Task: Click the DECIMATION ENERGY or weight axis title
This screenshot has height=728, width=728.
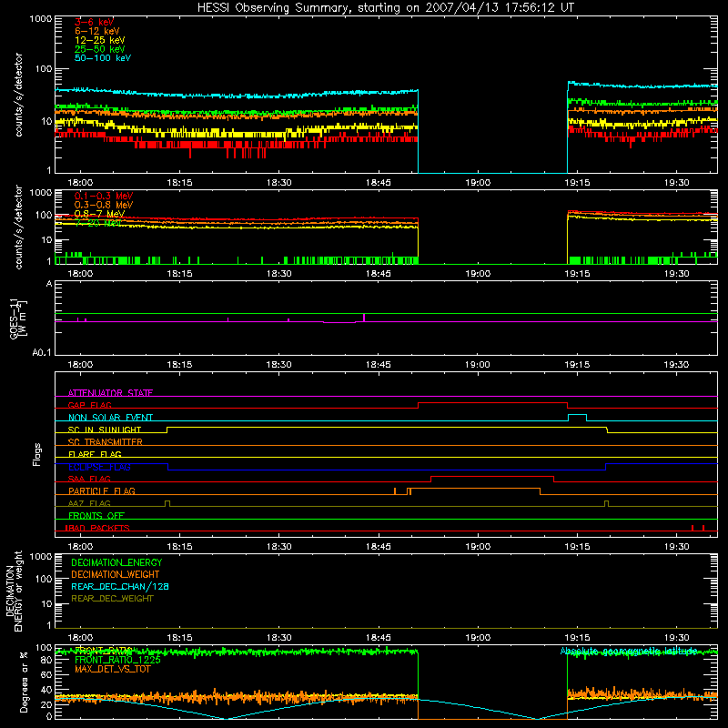Action: [x=14, y=591]
